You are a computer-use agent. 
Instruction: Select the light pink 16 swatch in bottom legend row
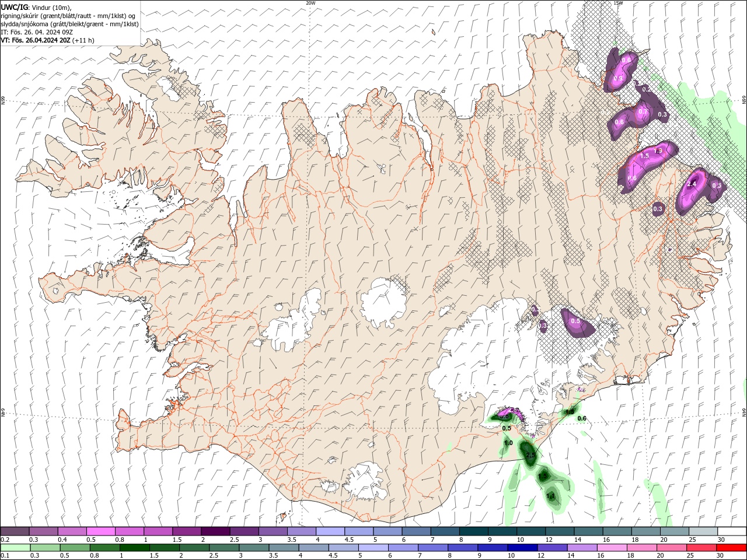612,548
